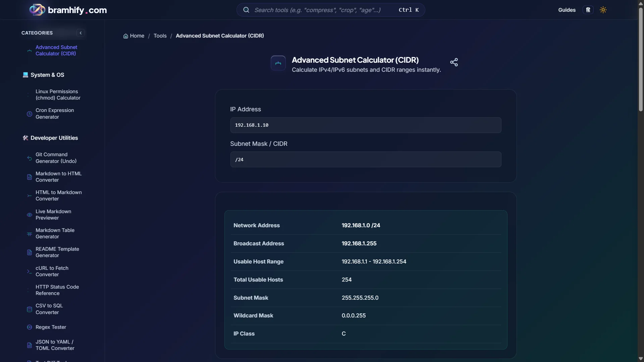Click the page scrollbar down arrow
This screenshot has height=362, width=644.
(x=641, y=359)
